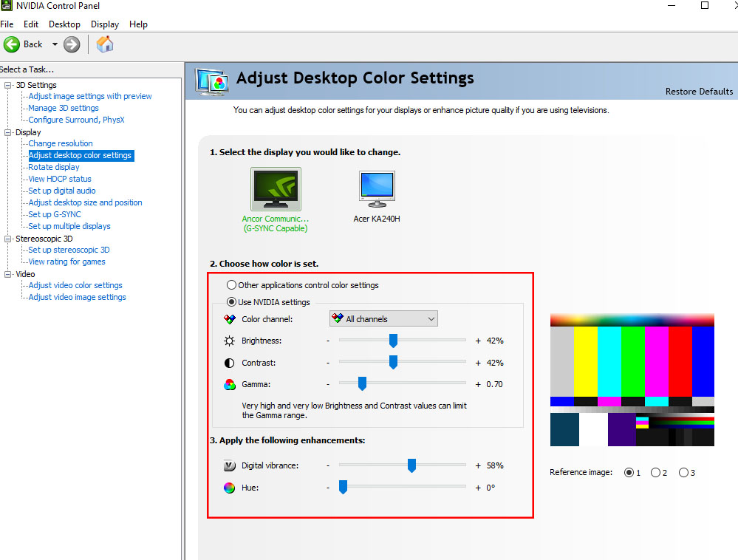The height and width of the screenshot is (560, 738).
Task: Click the Gamma plus sign
Action: [x=478, y=384]
